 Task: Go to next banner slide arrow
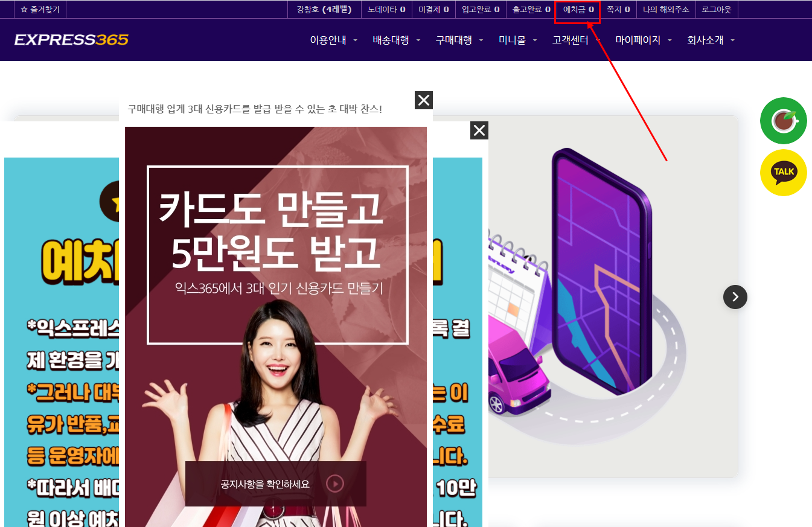[x=735, y=296]
